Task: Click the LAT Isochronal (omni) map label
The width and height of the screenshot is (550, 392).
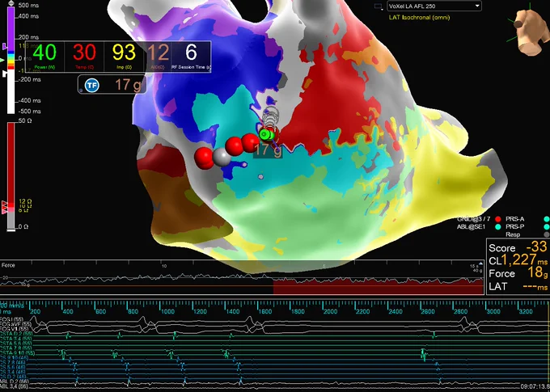Action: [419, 17]
